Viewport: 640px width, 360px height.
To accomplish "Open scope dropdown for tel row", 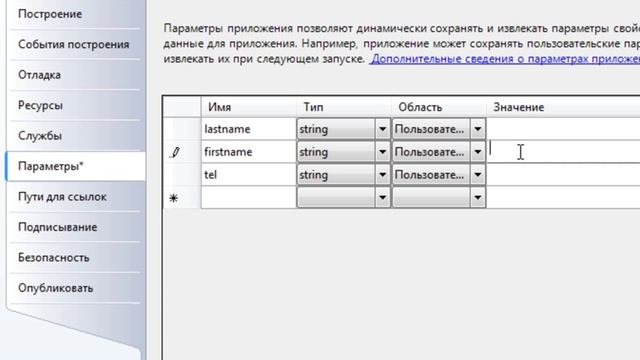I will (x=478, y=175).
